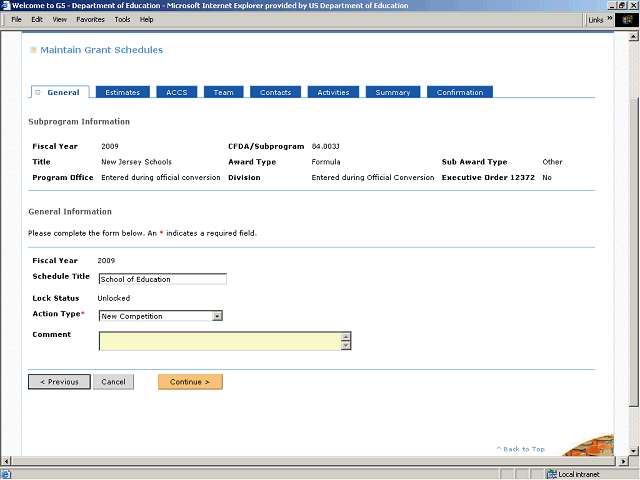Screen dimensions: 640x480
Task: Click the Internet Explorer title bar icon
Action: point(6,5)
